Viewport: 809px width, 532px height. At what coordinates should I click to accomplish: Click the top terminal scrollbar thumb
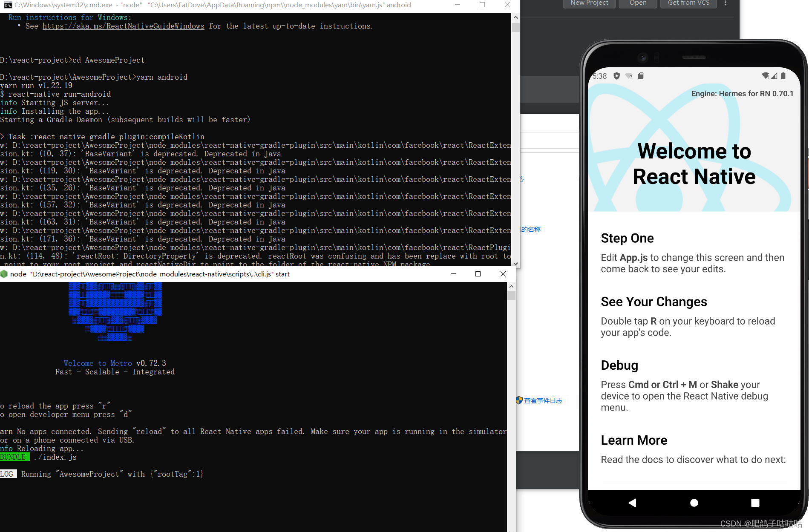pos(515,27)
